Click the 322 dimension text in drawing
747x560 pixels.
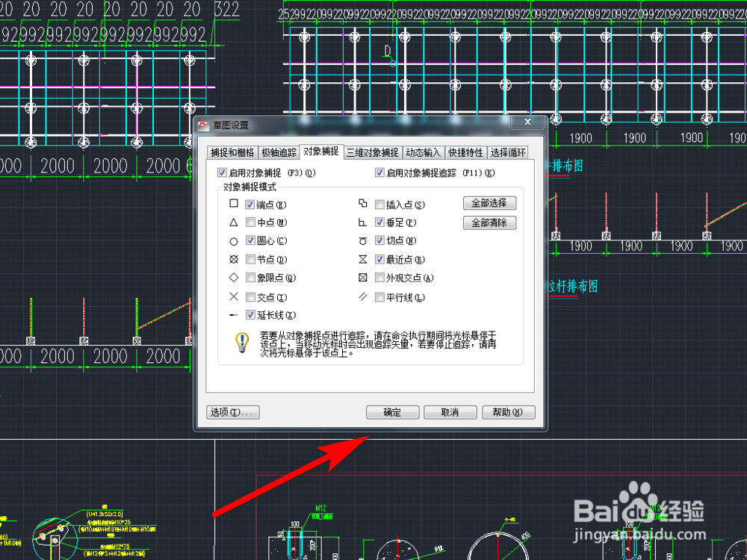pyautogui.click(x=227, y=10)
